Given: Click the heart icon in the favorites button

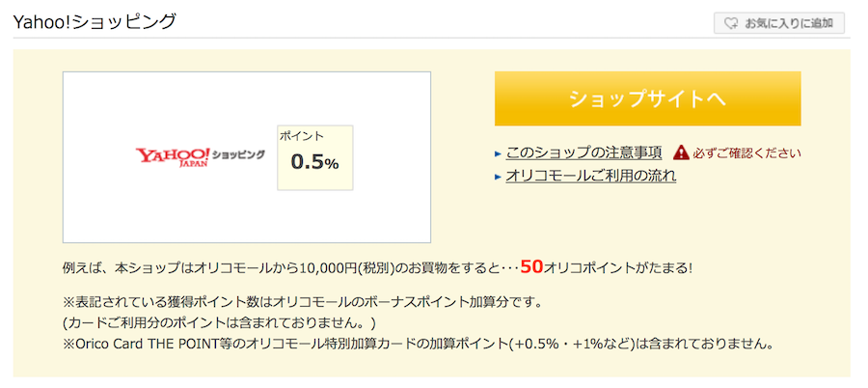Looking at the screenshot, I should [731, 23].
